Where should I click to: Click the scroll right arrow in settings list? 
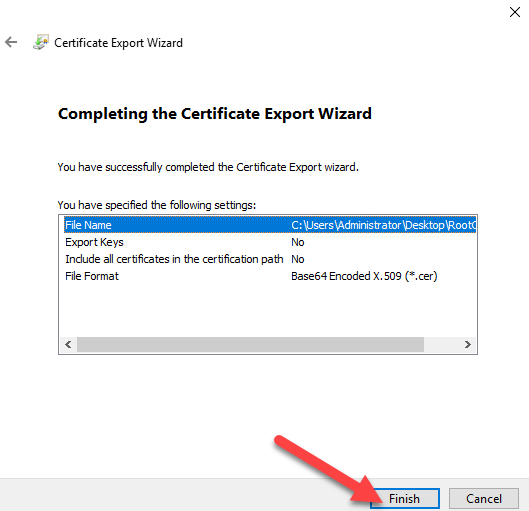[x=468, y=344]
